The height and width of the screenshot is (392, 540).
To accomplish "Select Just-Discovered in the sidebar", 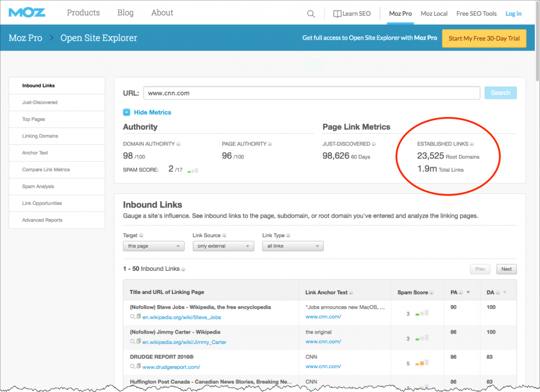I will pos(40,102).
